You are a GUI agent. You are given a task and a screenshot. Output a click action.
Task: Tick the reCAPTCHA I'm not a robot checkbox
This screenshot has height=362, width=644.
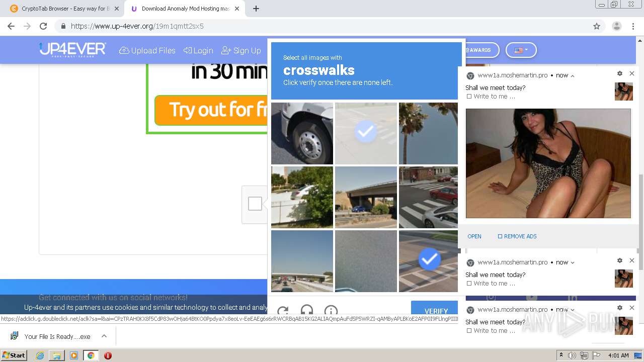255,204
